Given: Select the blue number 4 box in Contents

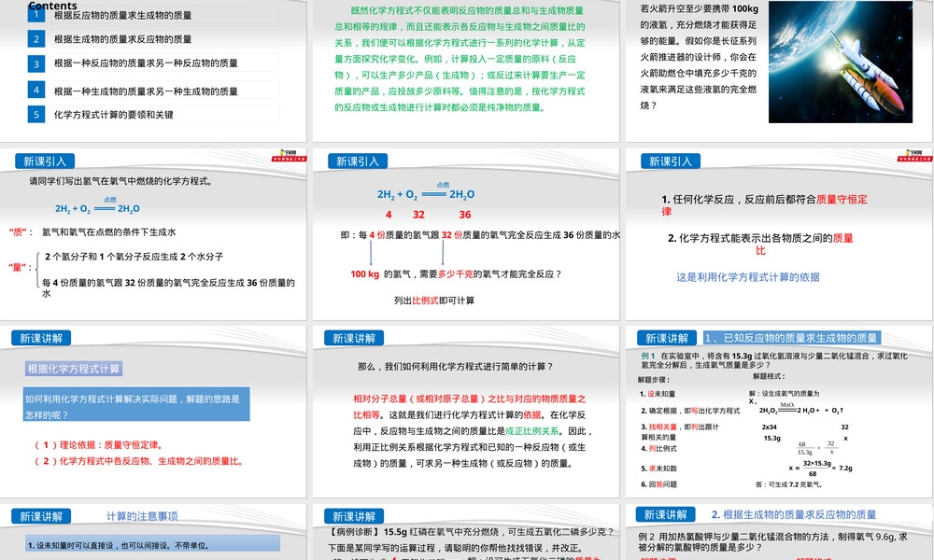Looking at the screenshot, I should point(36,90).
